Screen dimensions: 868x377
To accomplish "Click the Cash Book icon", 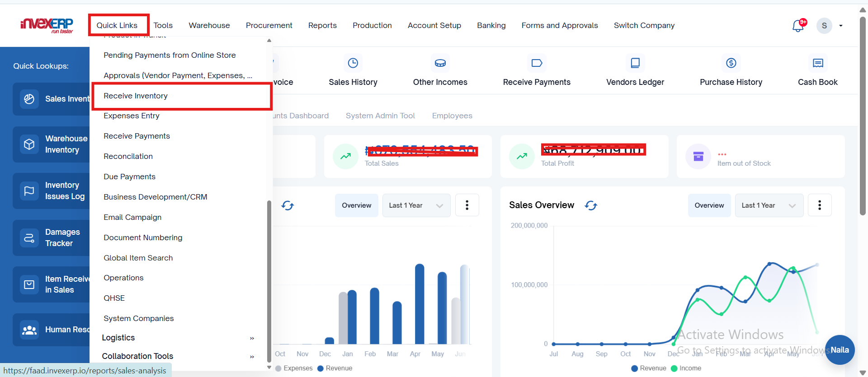I will [818, 63].
